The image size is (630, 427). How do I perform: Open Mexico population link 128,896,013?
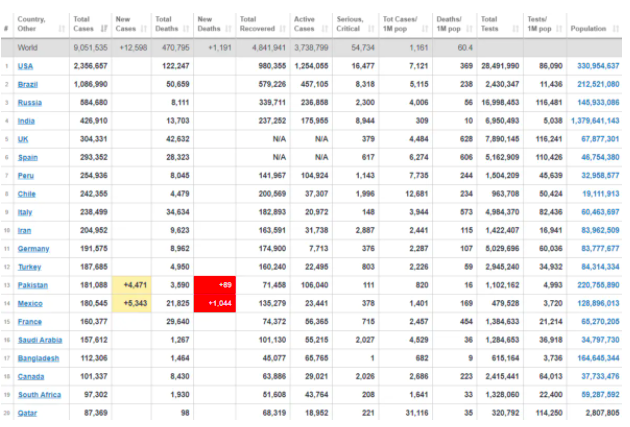598,303
